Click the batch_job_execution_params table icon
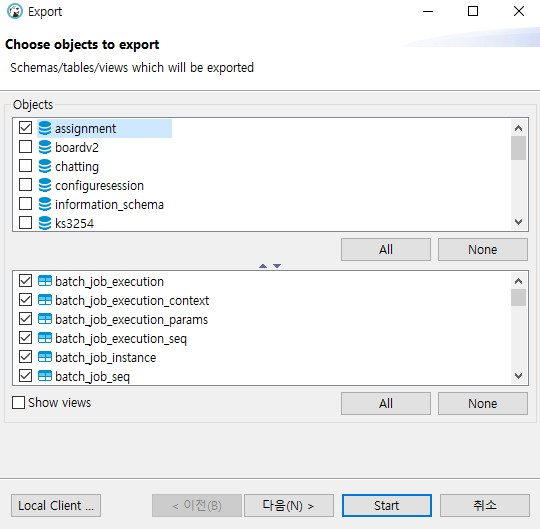The height and width of the screenshot is (529, 540). [x=45, y=319]
